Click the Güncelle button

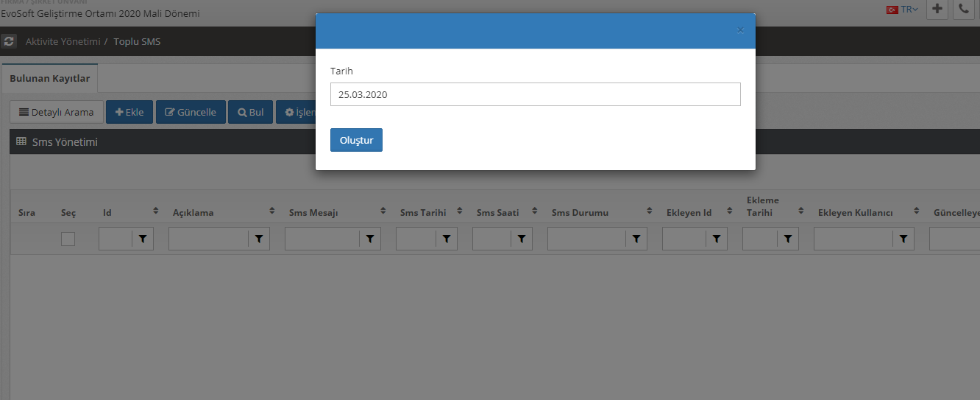click(191, 112)
